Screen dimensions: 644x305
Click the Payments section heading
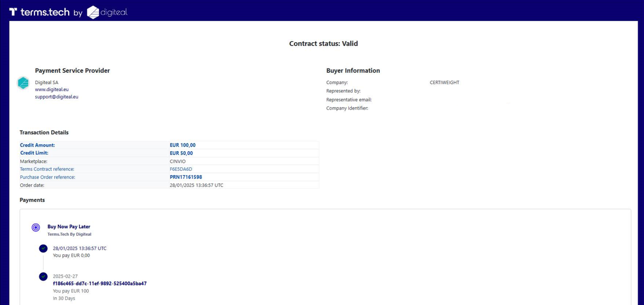(32, 200)
